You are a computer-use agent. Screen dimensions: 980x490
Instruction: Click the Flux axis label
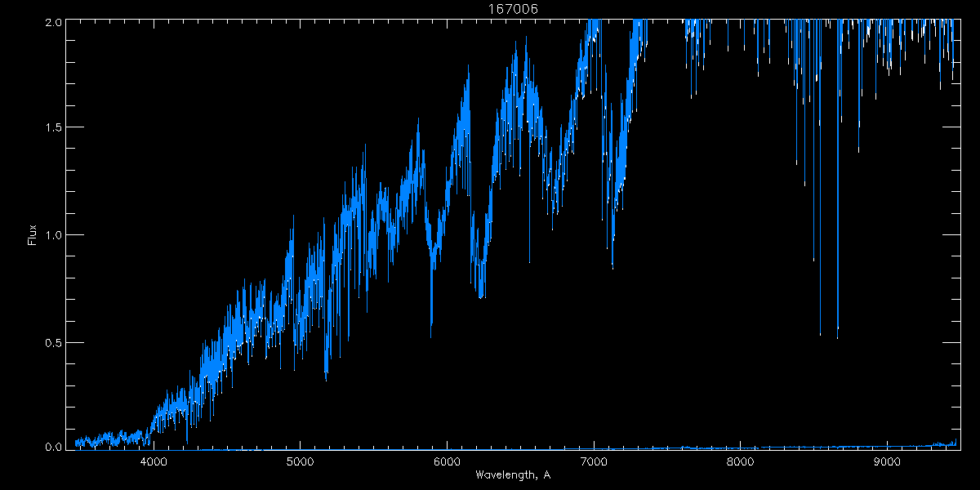point(33,234)
